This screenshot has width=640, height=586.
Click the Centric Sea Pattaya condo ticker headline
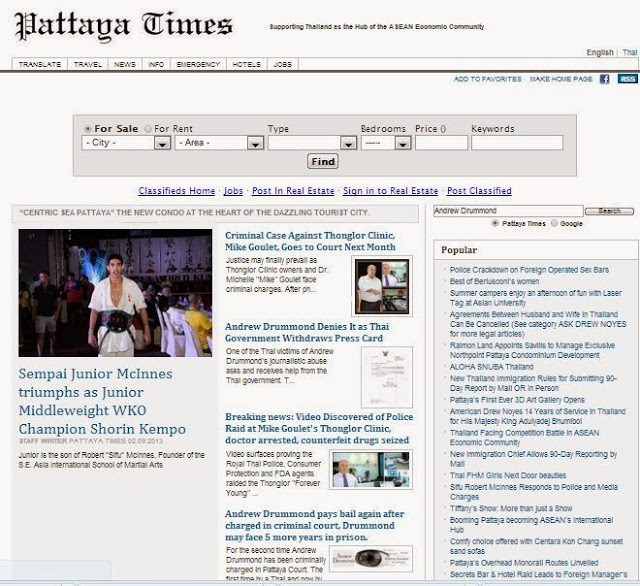tap(194, 213)
